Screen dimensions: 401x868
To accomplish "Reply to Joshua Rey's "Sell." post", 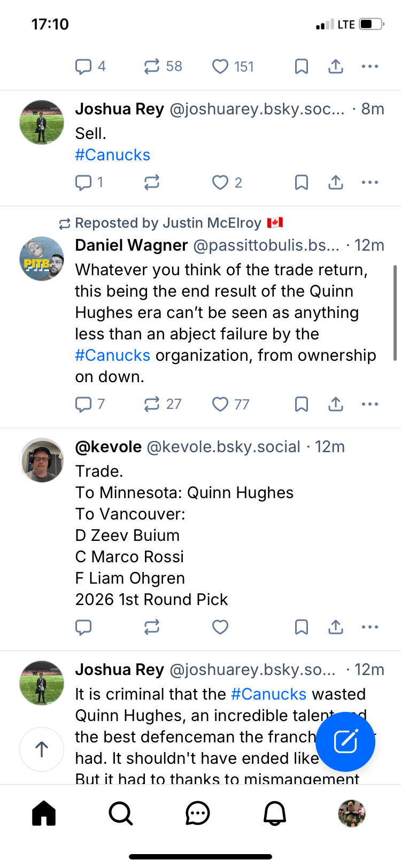I will [x=83, y=183].
